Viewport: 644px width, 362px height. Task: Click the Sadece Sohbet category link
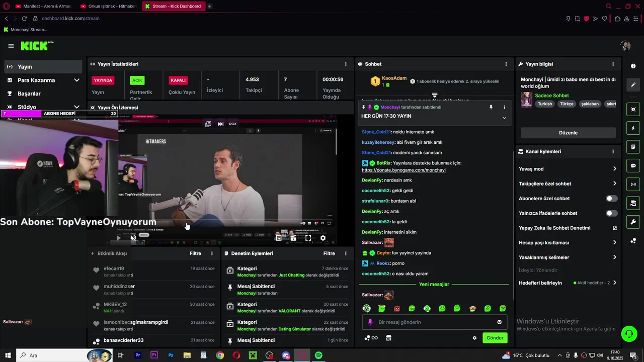click(x=552, y=96)
